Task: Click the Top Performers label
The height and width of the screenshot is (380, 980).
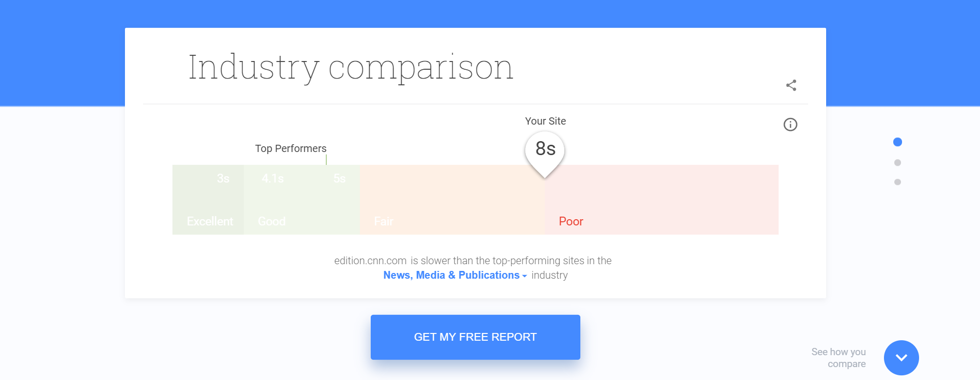Action: coord(291,148)
